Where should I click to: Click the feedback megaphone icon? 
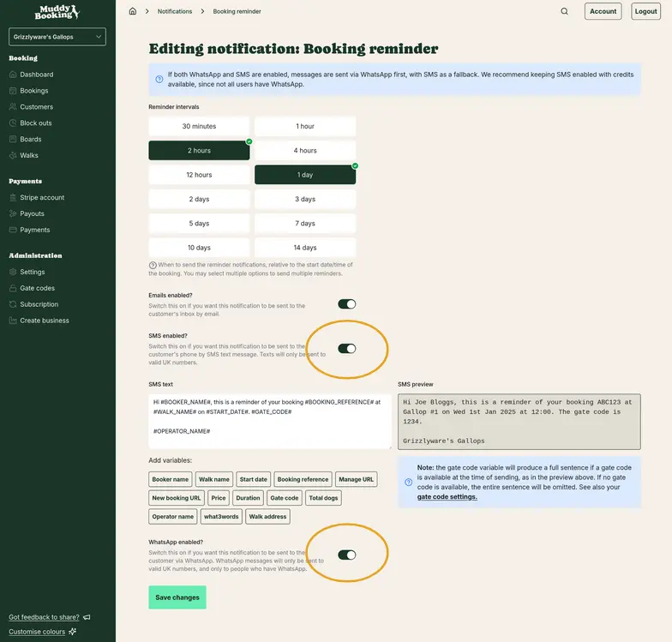point(87,617)
